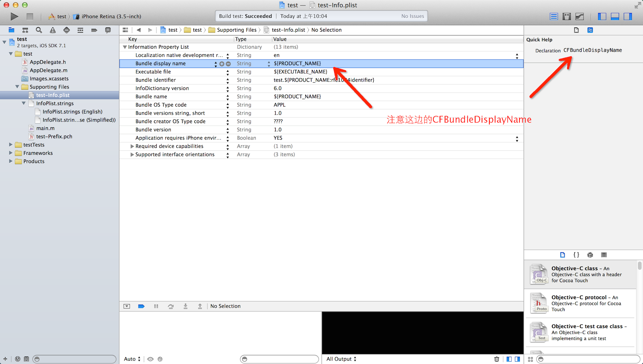Open File Template library tab
Image resolution: width=643 pixels, height=364 pixels.
pyautogui.click(x=562, y=255)
